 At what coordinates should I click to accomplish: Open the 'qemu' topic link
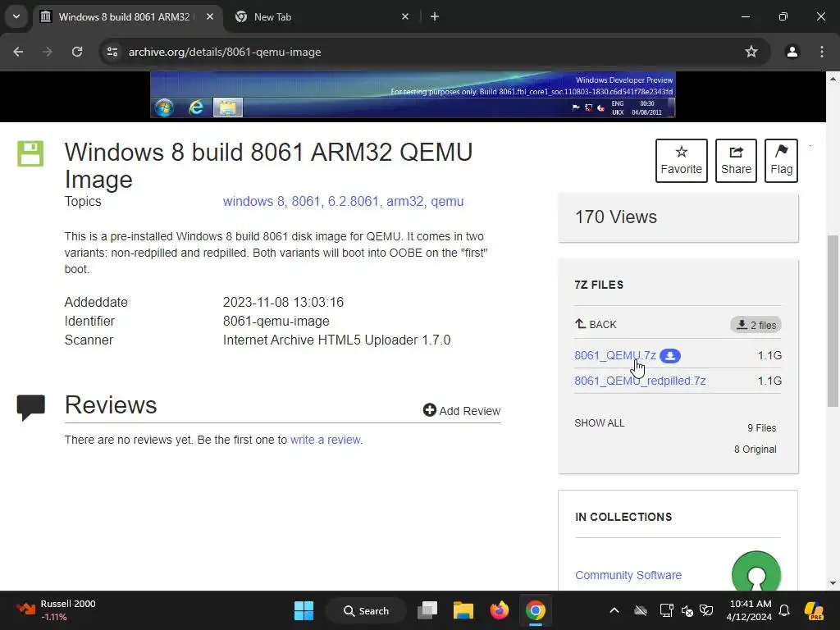[447, 202]
